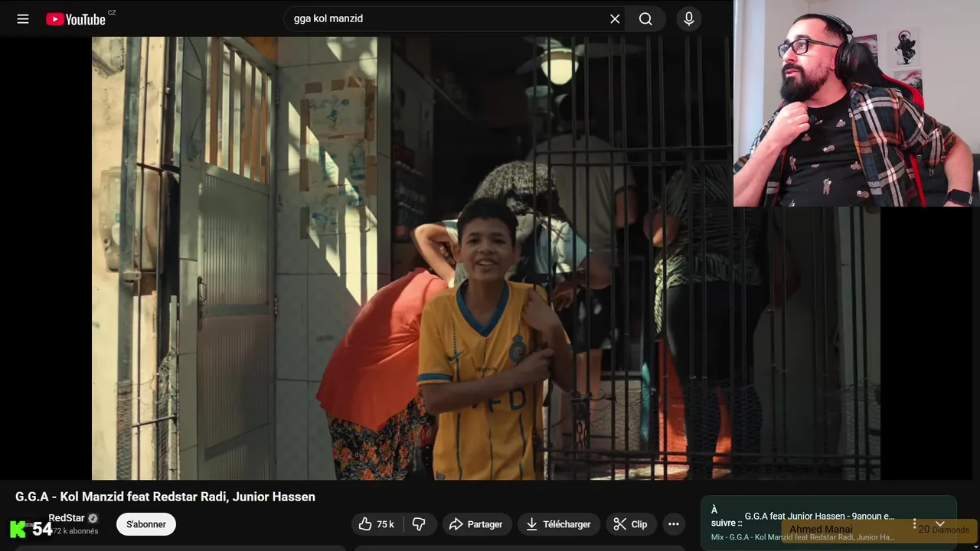Download the video with Télécharger
The height and width of the screenshot is (551, 980).
559,524
